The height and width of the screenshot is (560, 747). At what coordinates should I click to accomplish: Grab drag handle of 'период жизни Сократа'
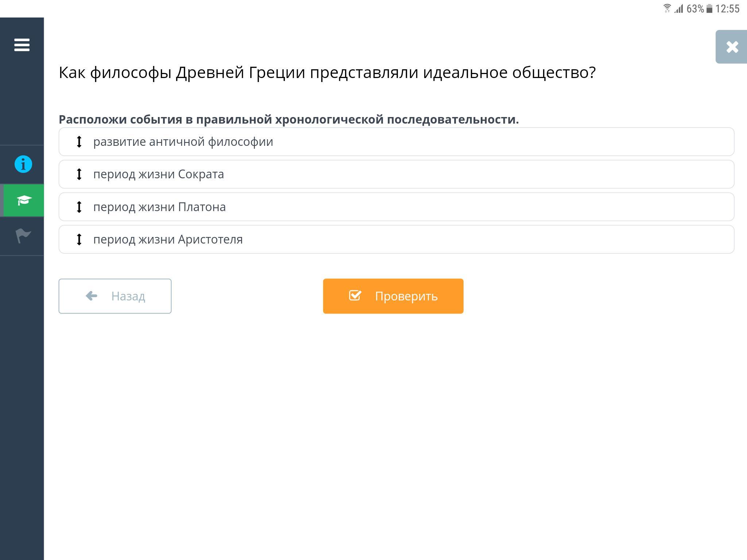[x=79, y=174]
